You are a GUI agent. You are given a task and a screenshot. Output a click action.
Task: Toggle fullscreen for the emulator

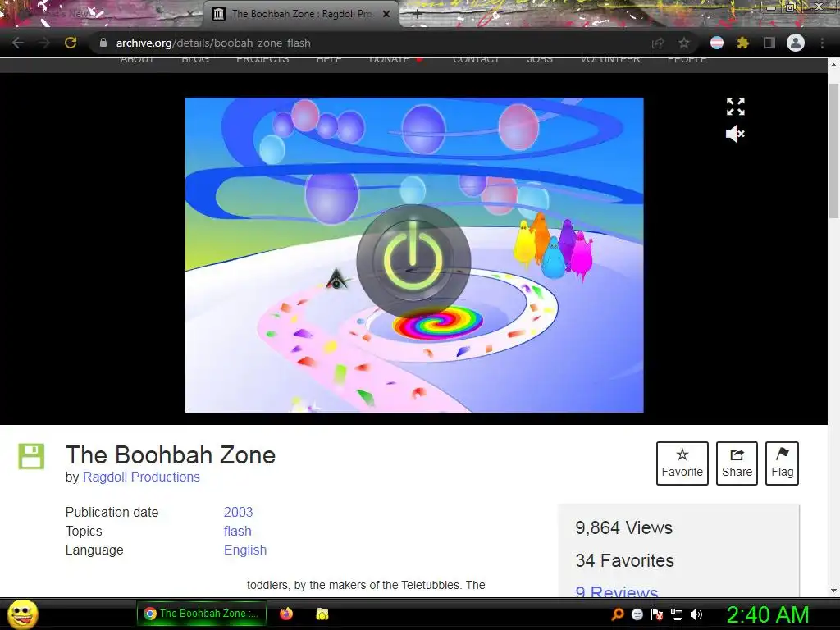(x=735, y=107)
